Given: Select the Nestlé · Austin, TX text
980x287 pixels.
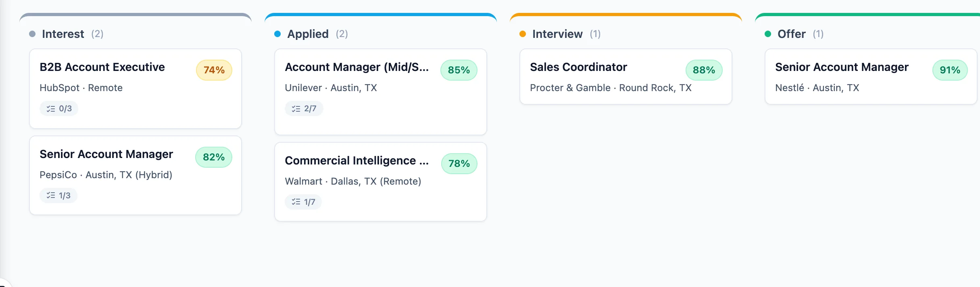Looking at the screenshot, I should tap(817, 88).
